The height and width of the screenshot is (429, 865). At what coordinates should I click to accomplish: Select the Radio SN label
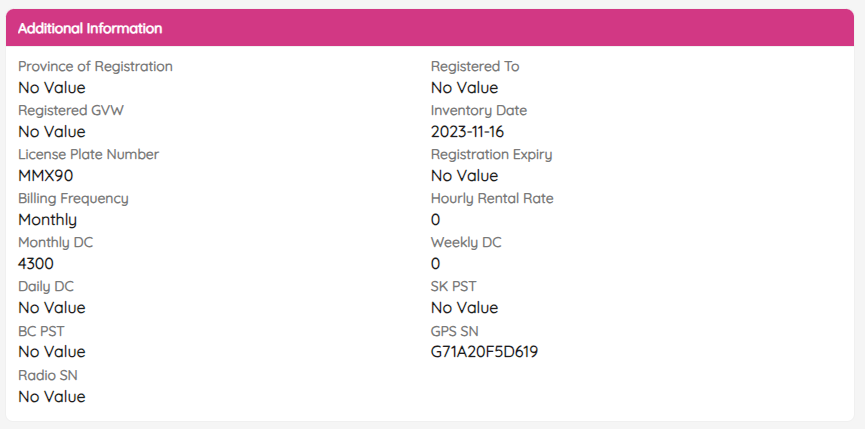48,375
